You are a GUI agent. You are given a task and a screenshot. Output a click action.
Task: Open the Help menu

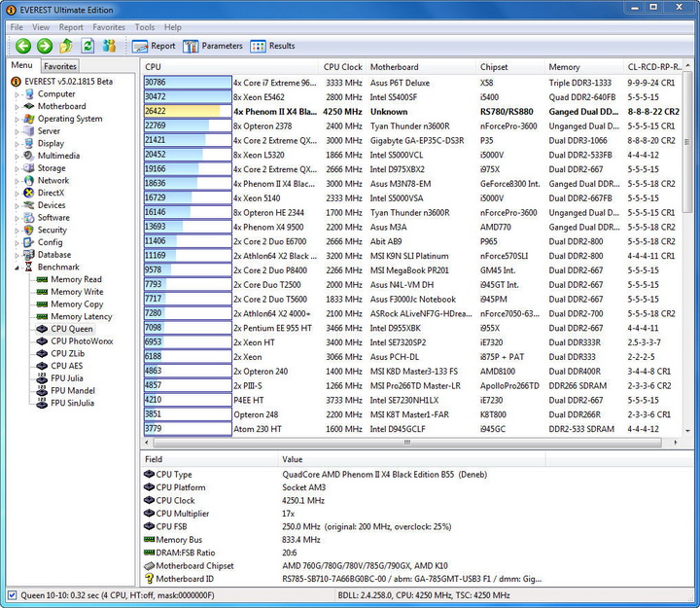173,27
